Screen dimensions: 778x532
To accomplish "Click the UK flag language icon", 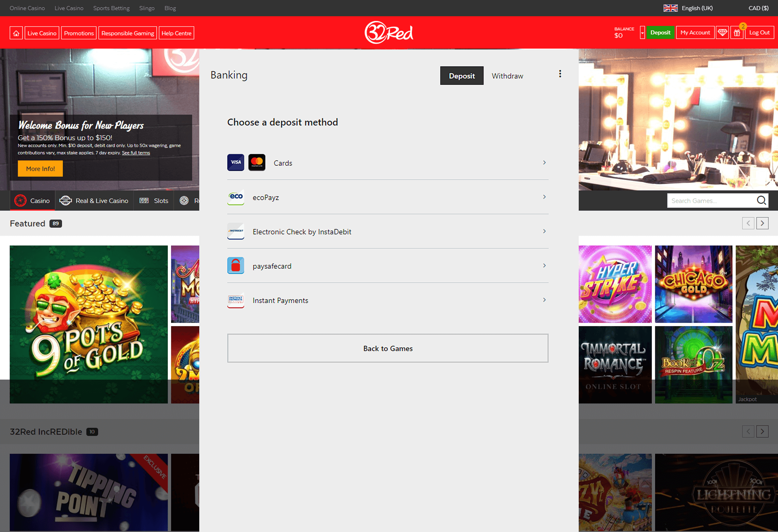I will point(670,8).
